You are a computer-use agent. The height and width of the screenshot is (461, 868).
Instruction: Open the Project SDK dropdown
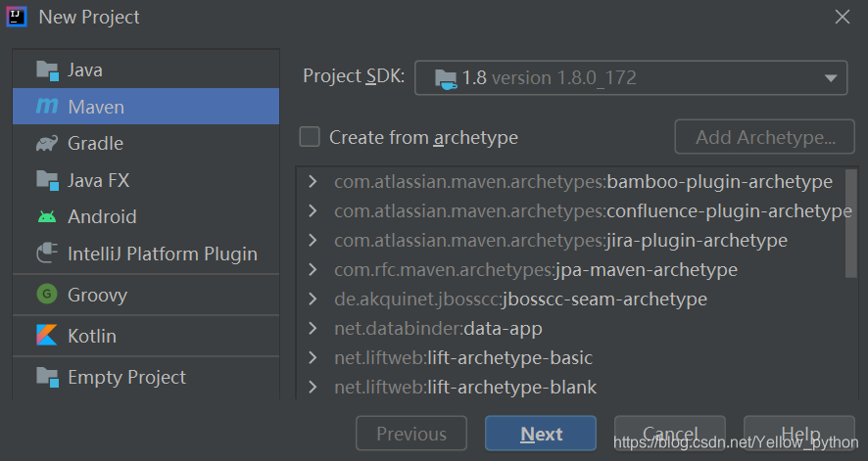click(x=631, y=78)
